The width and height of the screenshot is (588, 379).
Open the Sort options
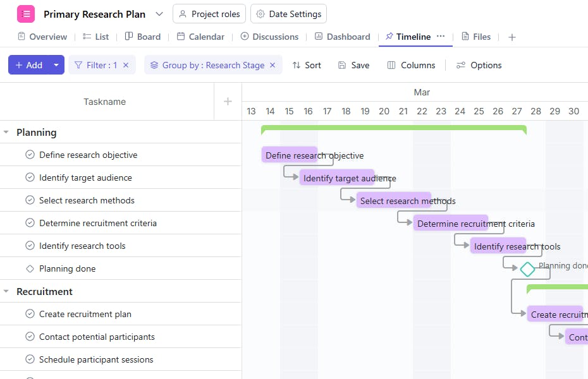[x=307, y=65]
